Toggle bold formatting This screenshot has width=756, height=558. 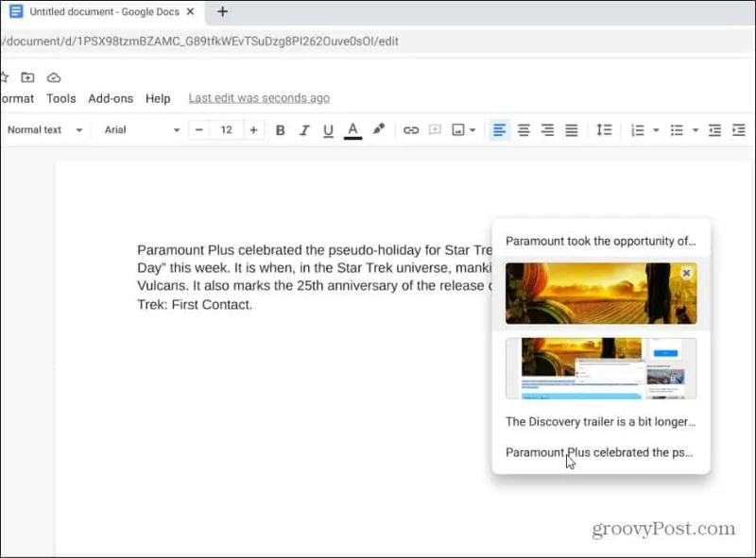280,130
